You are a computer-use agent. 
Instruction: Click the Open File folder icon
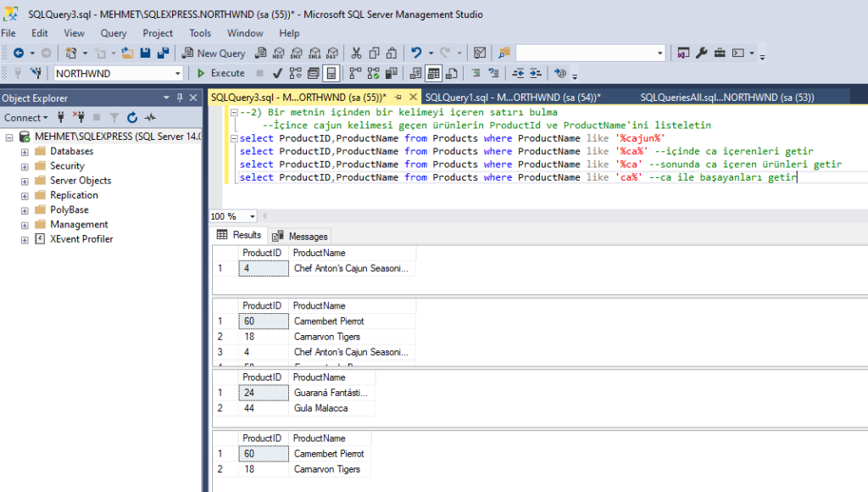pyautogui.click(x=127, y=53)
